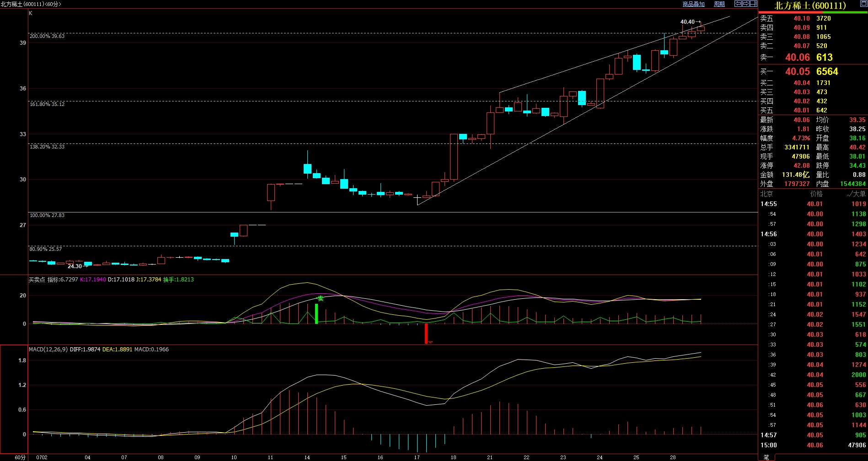The height and width of the screenshot is (461, 868).
Task: Select the 卖二 ask row at 40.07
Action: [813, 46]
